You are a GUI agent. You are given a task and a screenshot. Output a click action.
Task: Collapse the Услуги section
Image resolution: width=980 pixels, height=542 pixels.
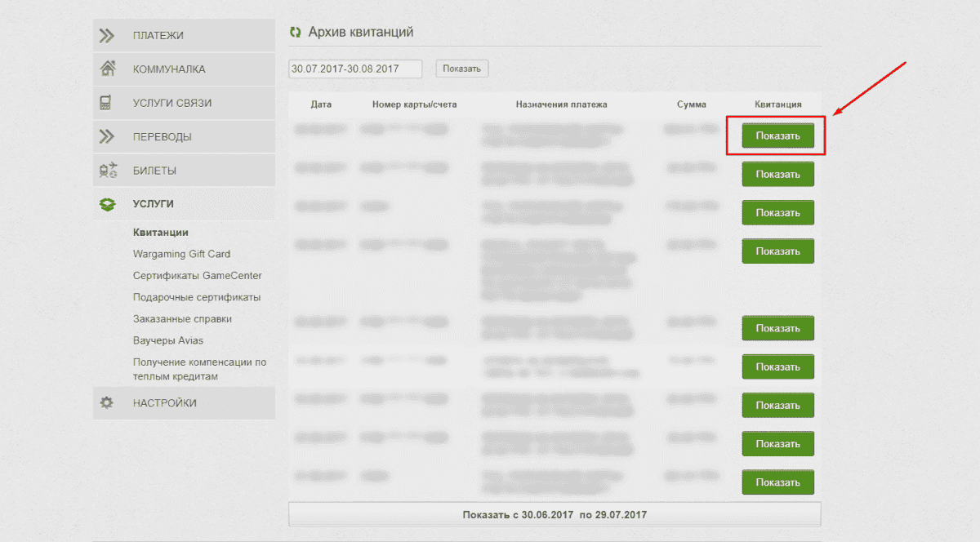coord(153,204)
